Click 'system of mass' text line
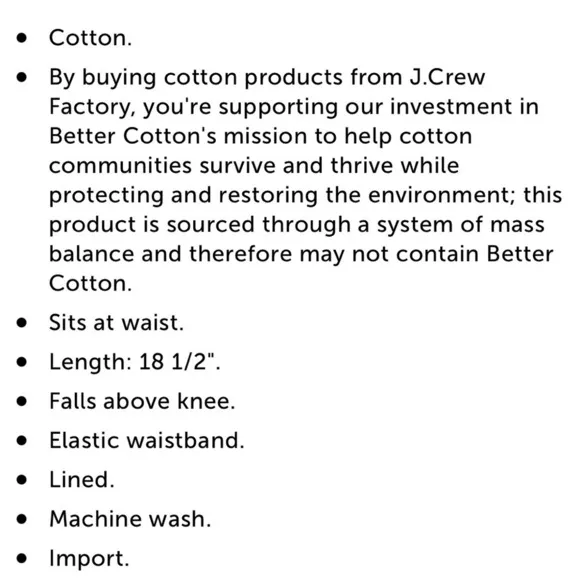 [461, 225]
